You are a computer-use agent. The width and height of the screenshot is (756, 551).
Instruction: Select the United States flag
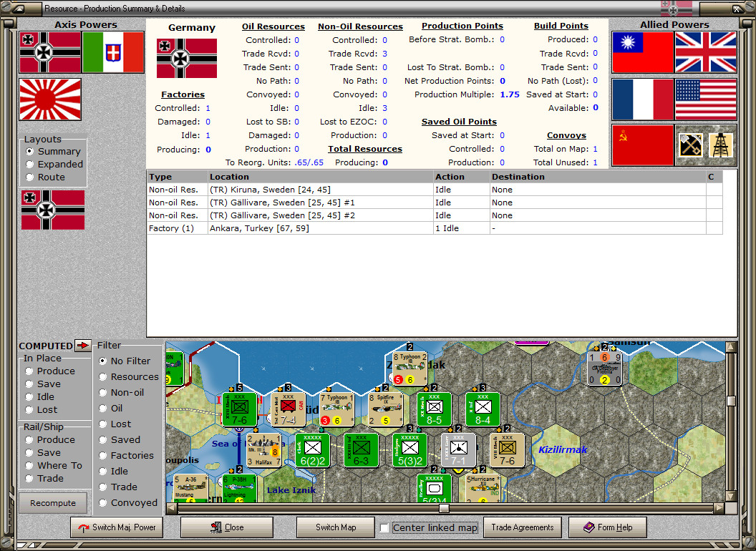pos(706,99)
